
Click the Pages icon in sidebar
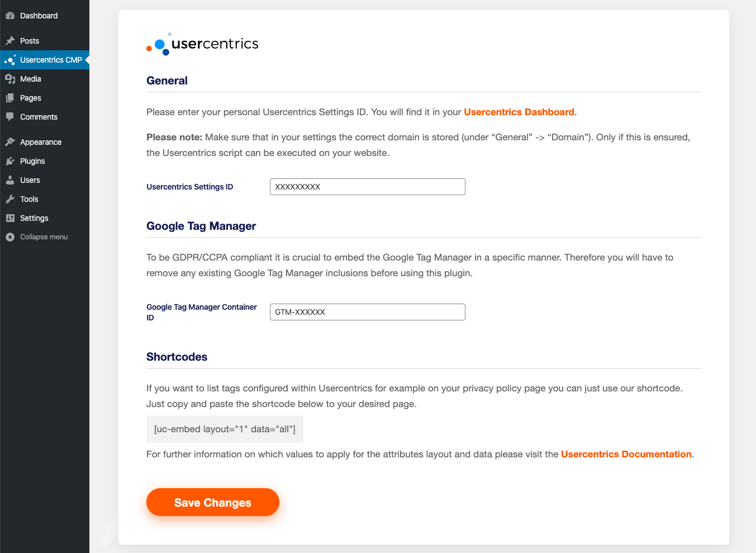pos(10,98)
